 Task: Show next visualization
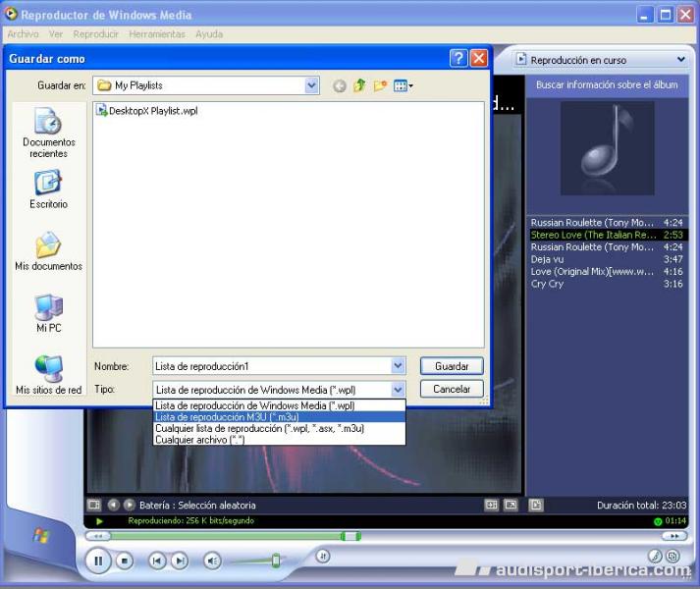[x=129, y=505]
